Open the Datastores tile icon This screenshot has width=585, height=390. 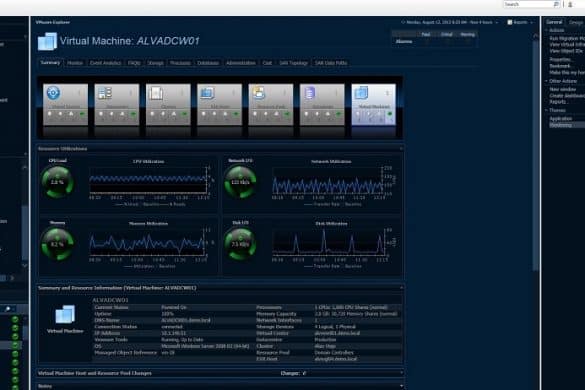(x=310, y=93)
